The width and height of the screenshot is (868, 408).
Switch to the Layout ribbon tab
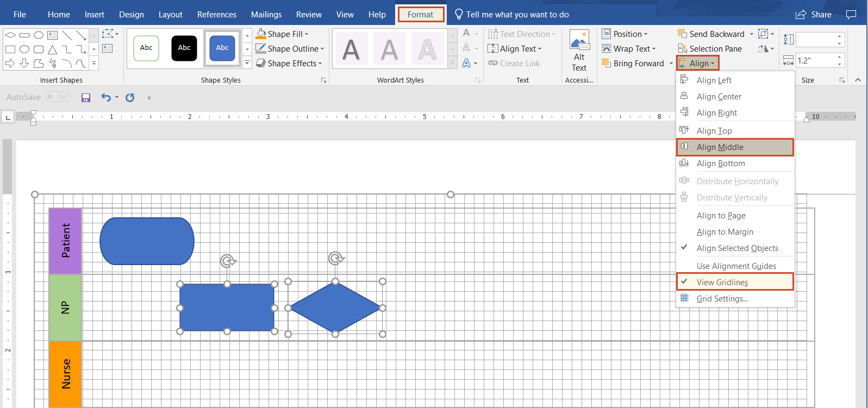170,15
